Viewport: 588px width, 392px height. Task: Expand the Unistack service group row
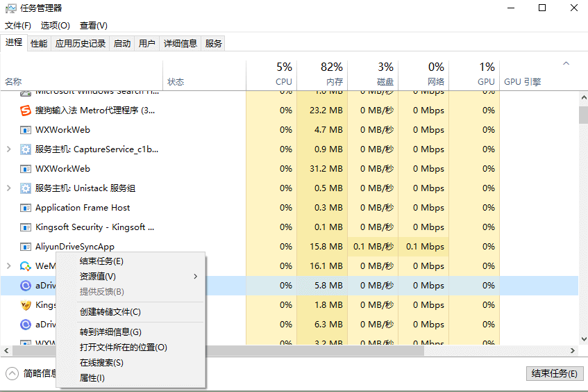9,188
